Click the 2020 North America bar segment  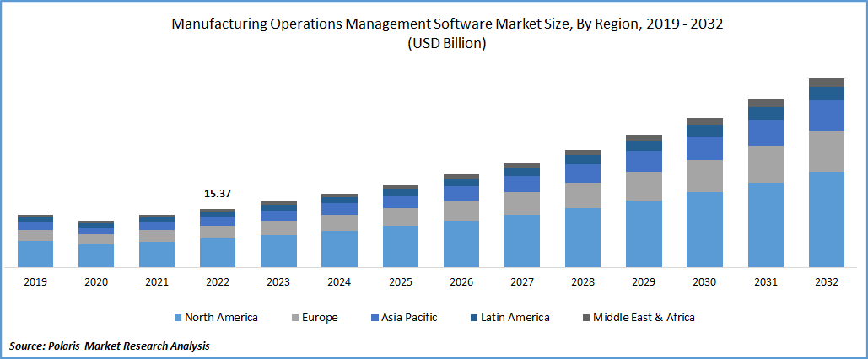coord(96,255)
